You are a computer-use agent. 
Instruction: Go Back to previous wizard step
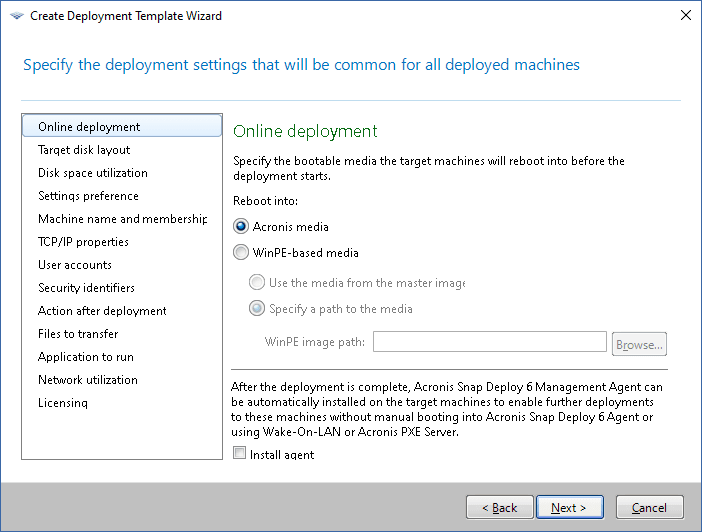(500, 507)
